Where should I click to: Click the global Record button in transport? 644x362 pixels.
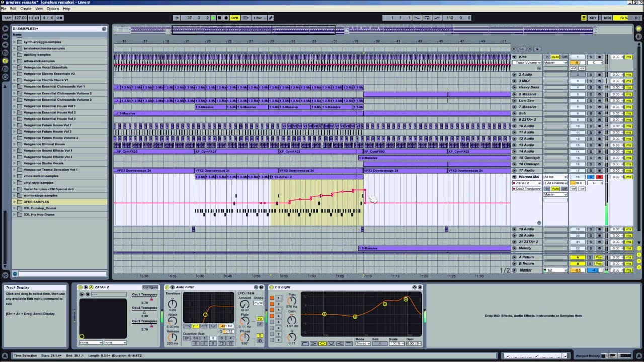click(226, 18)
